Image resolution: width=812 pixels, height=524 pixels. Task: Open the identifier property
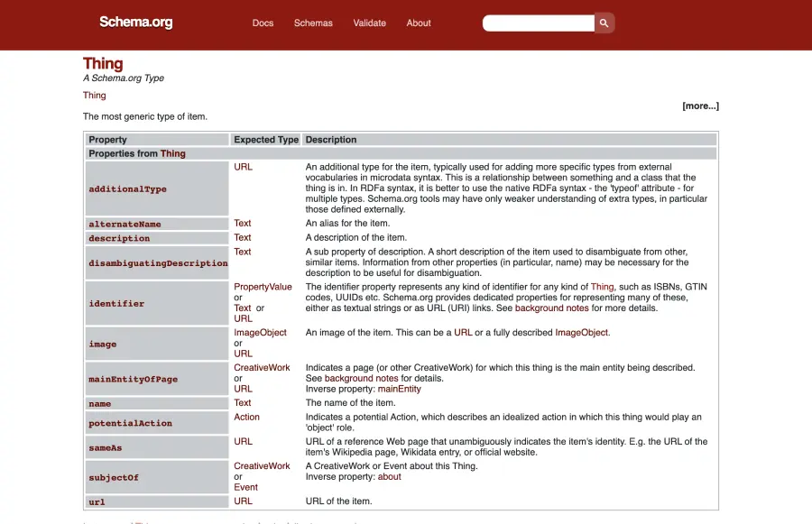(116, 303)
